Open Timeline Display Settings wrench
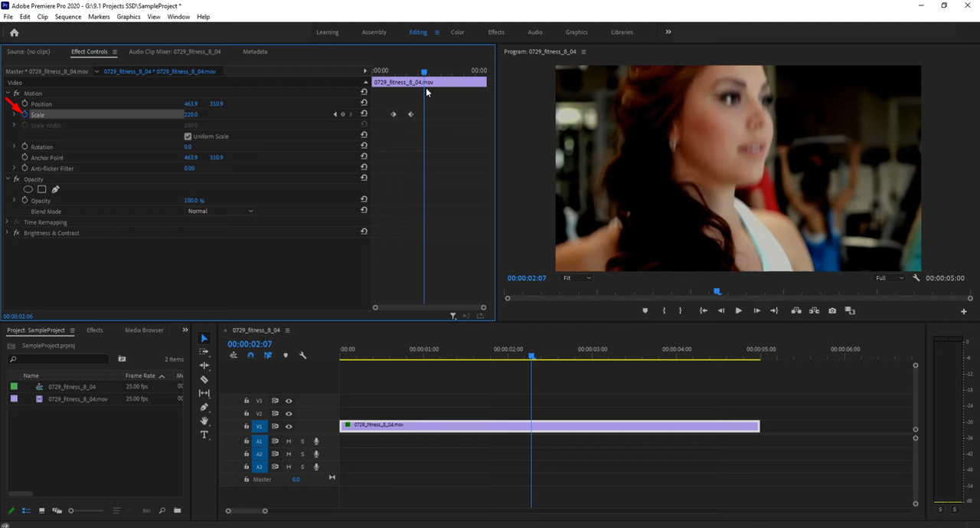Viewport: 980px width, 528px height. click(302, 355)
